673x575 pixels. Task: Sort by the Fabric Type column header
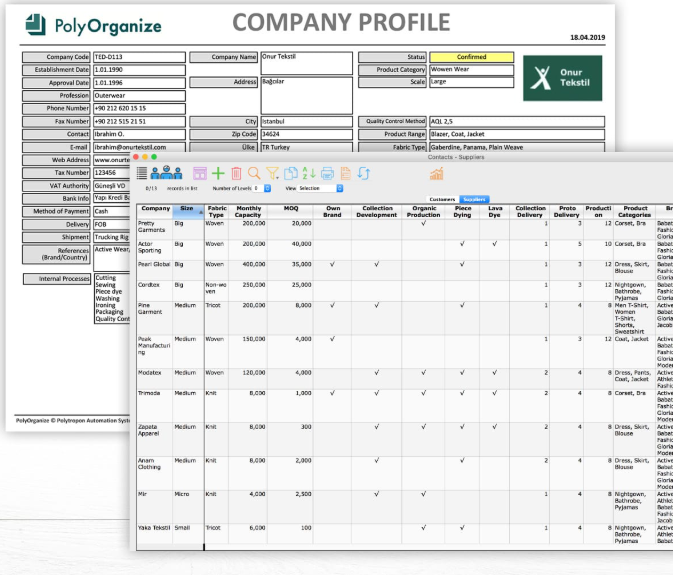(216, 212)
